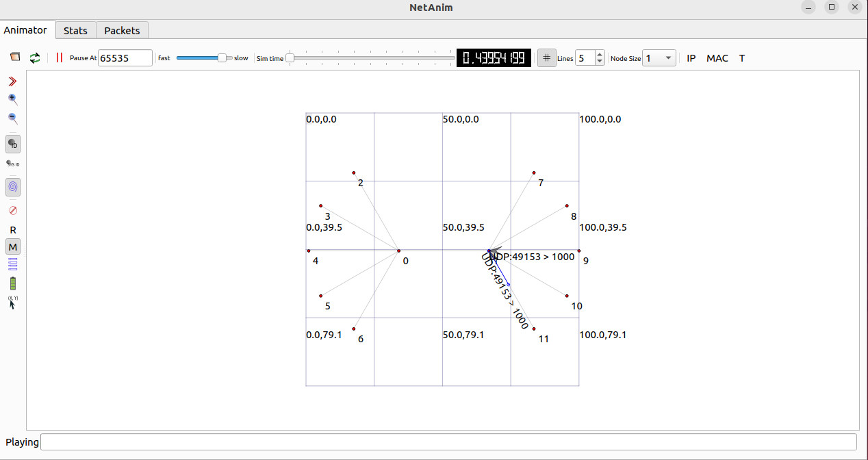Zoom out of the topology
The image size is (868, 460).
[x=12, y=118]
